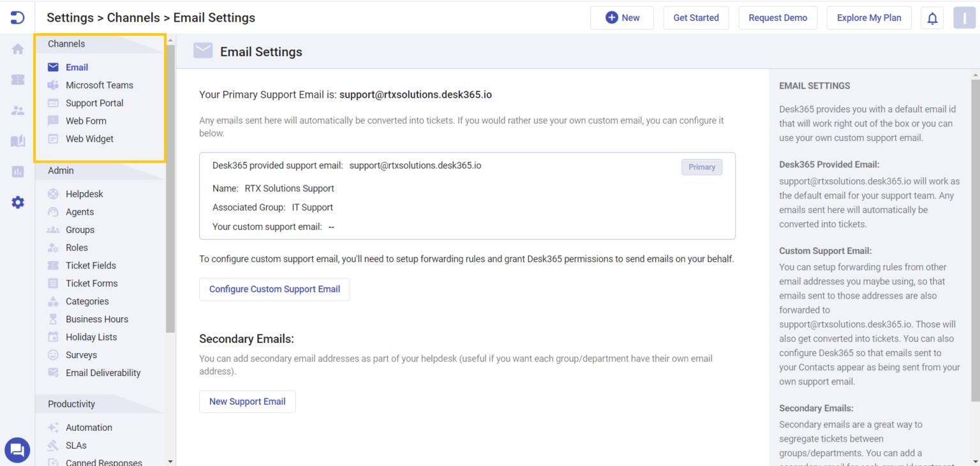View Reports via the sidebar chart icon
980x466 pixels.
coord(17,171)
